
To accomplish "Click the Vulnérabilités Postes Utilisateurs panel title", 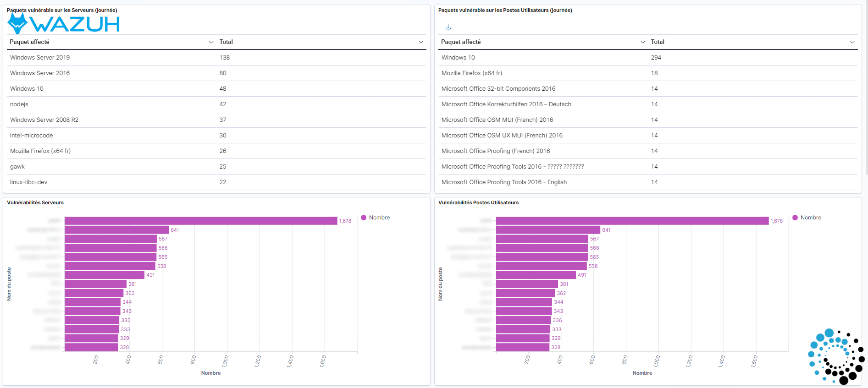I will click(x=478, y=202).
